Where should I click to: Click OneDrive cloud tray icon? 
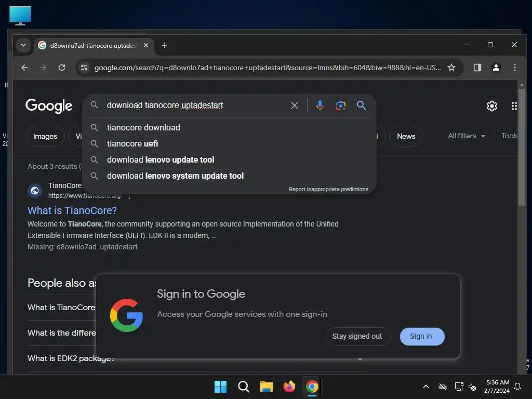click(443, 387)
